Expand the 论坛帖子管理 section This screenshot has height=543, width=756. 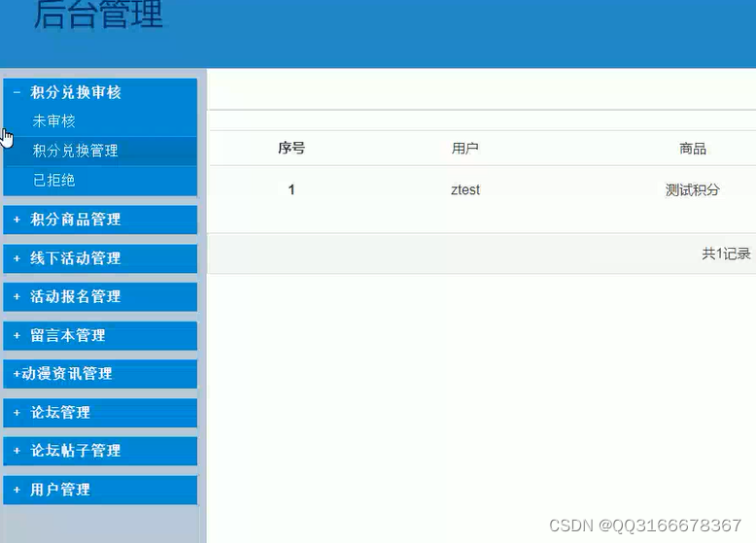point(100,451)
